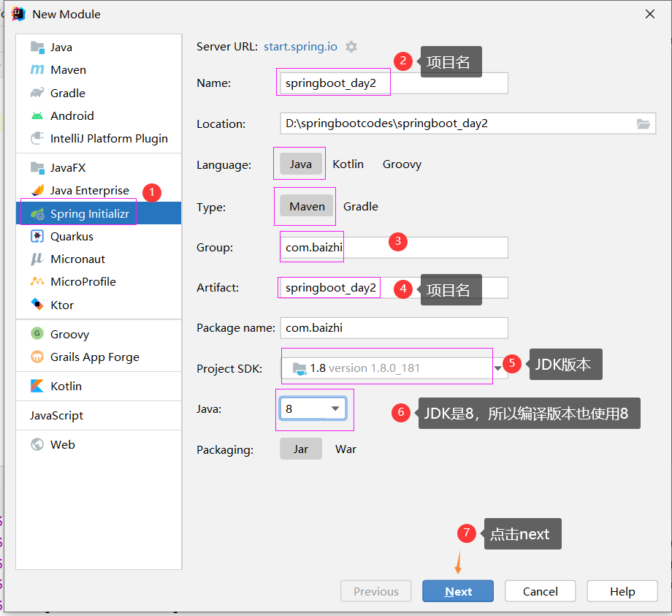Open Server URL settings gear
The height and width of the screenshot is (616, 672).
click(351, 47)
